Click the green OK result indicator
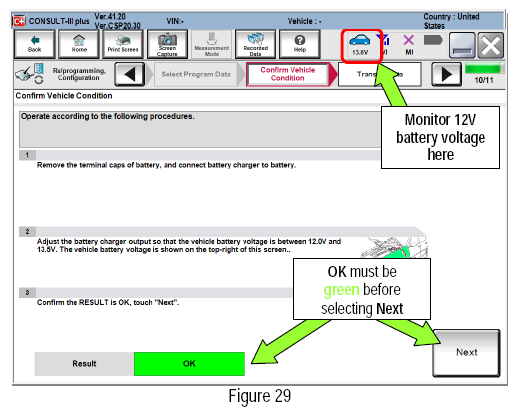 [189, 364]
